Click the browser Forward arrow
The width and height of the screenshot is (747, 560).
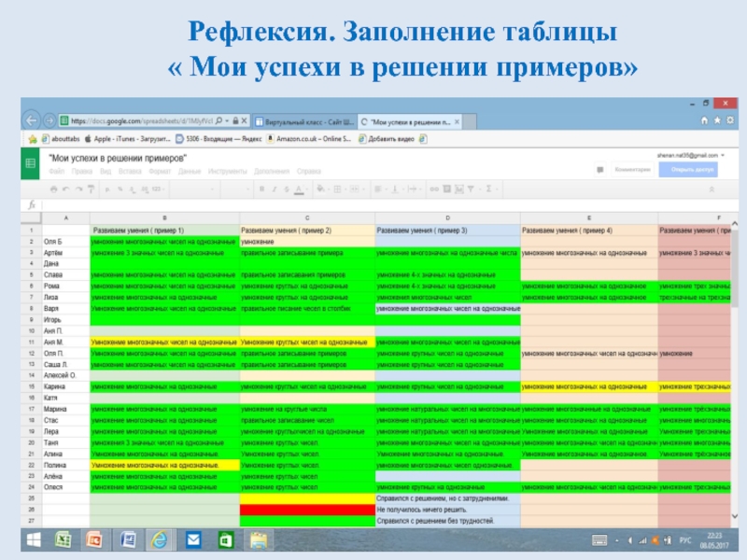click(x=49, y=120)
